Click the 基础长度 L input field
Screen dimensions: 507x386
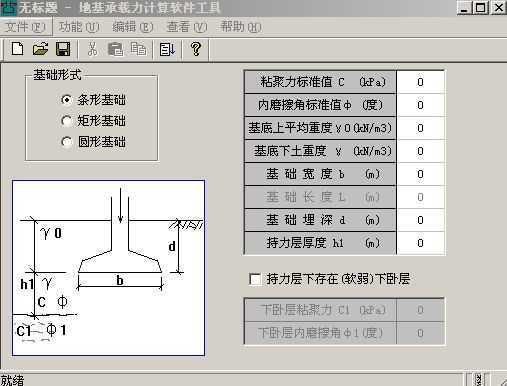click(x=420, y=197)
